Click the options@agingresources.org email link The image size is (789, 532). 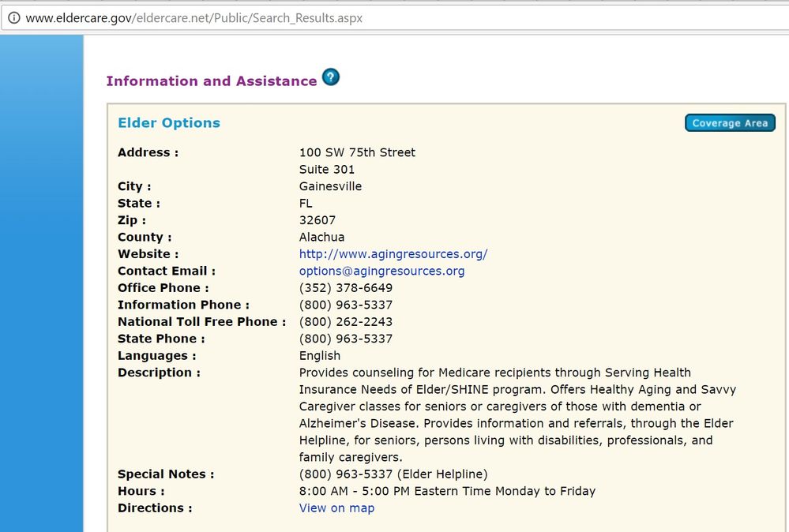point(381,271)
